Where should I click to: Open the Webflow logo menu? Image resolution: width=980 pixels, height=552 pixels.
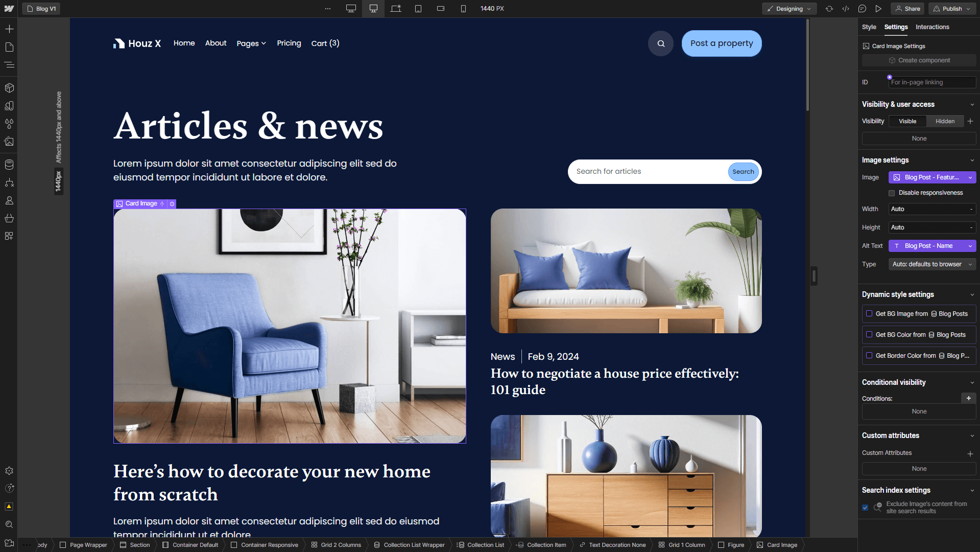tap(9, 9)
